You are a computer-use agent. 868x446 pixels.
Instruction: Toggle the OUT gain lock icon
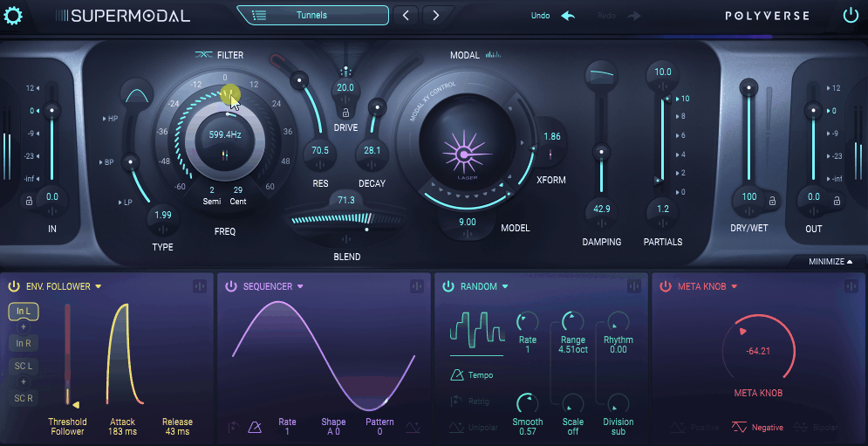(837, 201)
